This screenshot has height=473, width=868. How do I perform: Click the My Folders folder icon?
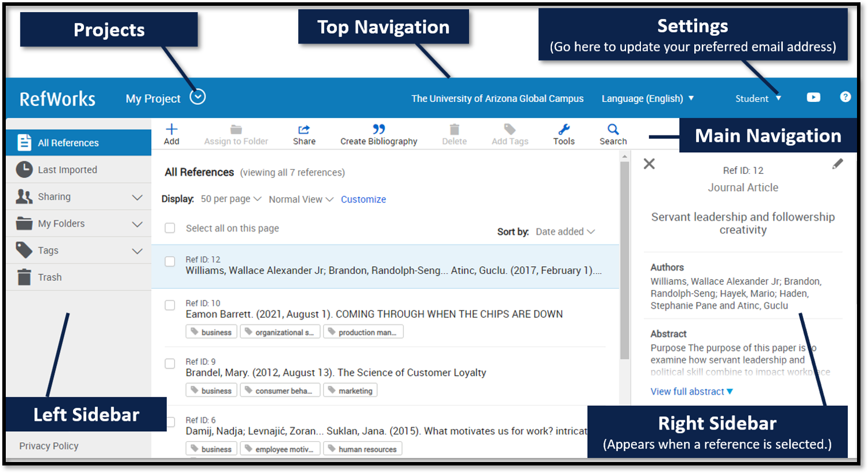(x=24, y=223)
